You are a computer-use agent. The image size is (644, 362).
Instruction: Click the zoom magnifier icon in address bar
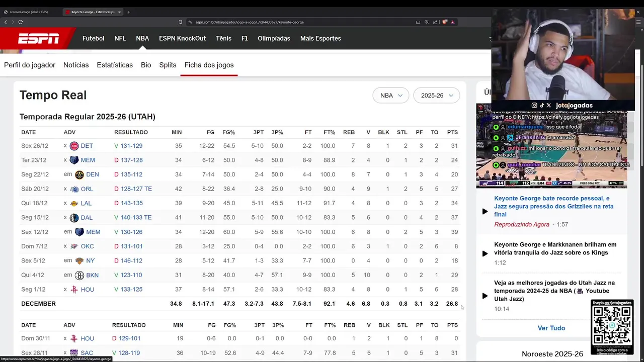(x=427, y=22)
